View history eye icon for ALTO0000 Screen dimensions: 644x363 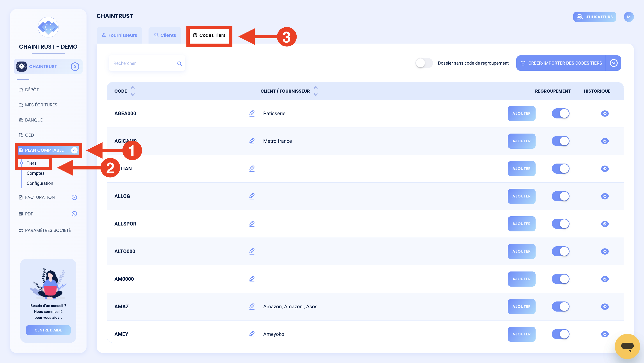coord(605,251)
